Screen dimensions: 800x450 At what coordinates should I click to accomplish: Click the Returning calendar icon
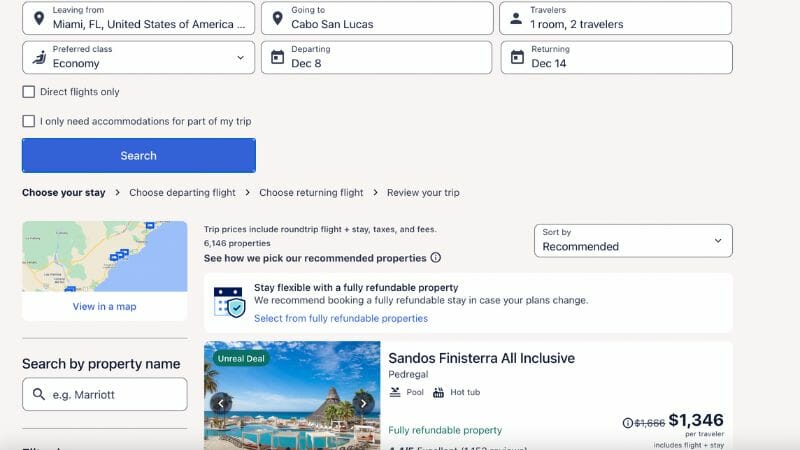(517, 57)
